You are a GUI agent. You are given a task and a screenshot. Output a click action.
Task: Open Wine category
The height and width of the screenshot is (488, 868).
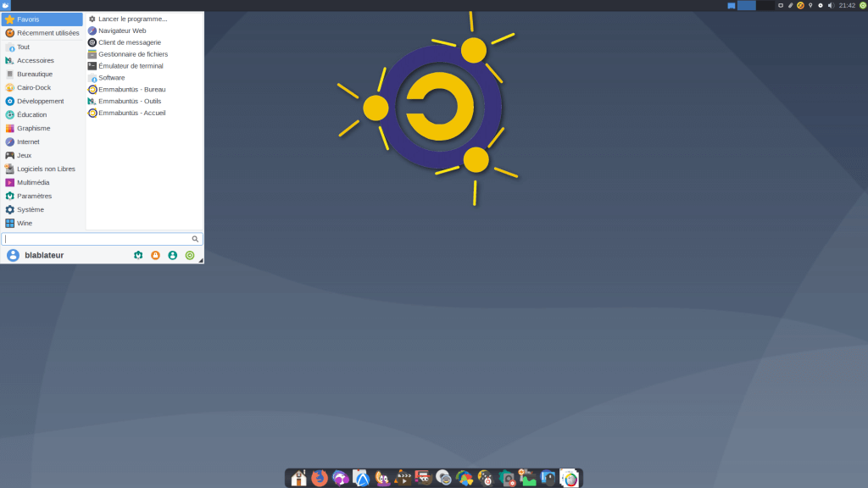[42, 223]
